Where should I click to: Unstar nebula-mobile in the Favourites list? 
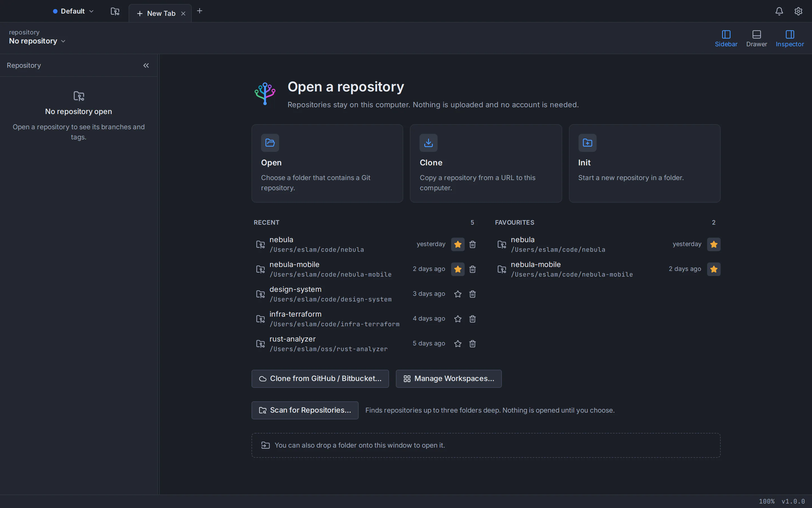tap(714, 269)
